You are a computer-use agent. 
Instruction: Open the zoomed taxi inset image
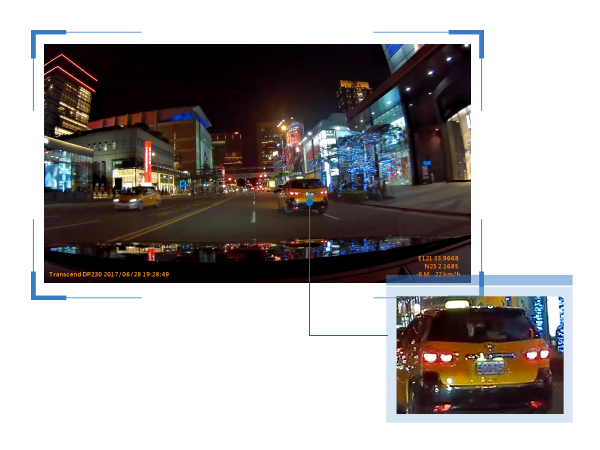pos(479,354)
